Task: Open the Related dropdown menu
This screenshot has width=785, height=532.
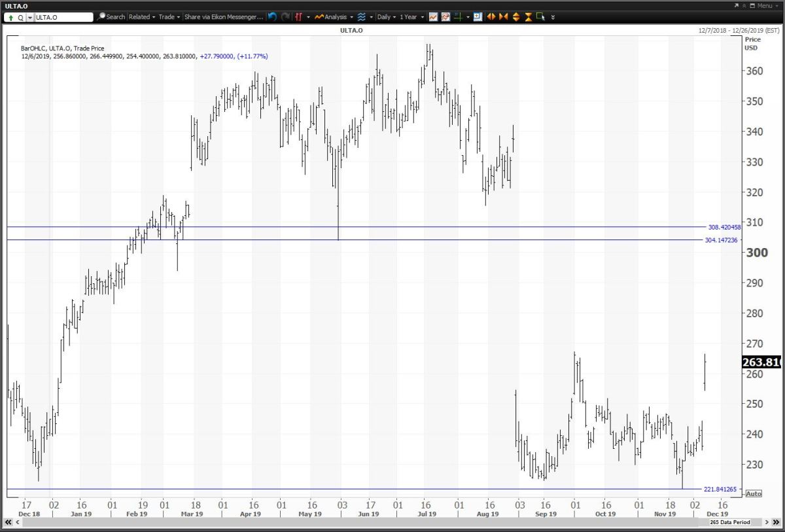Action: click(142, 17)
